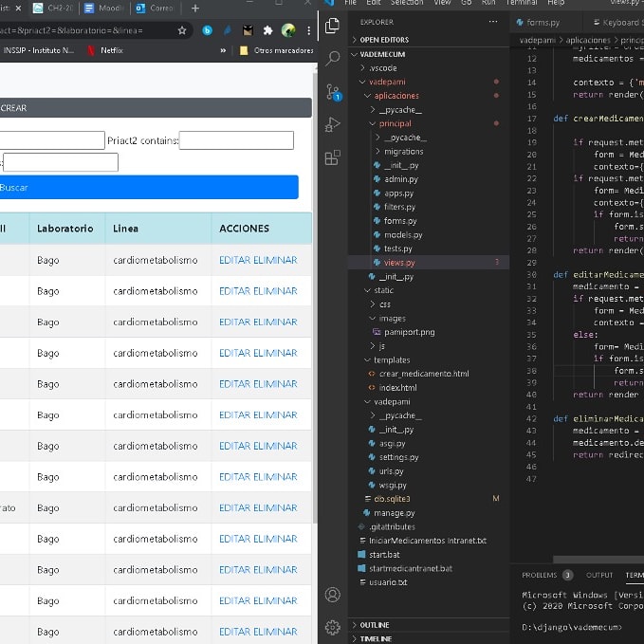
Task: Open the Extensions view in VS Code
Action: click(x=332, y=157)
